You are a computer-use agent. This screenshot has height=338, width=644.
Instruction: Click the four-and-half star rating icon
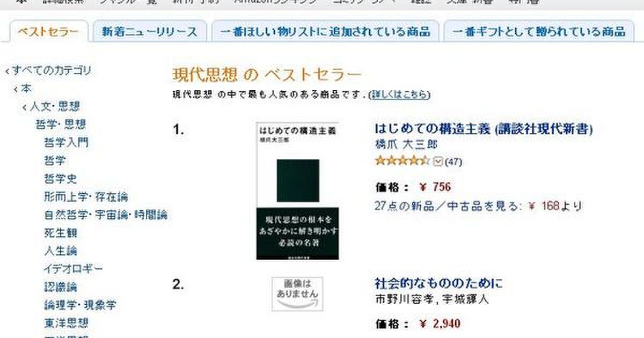(402, 160)
